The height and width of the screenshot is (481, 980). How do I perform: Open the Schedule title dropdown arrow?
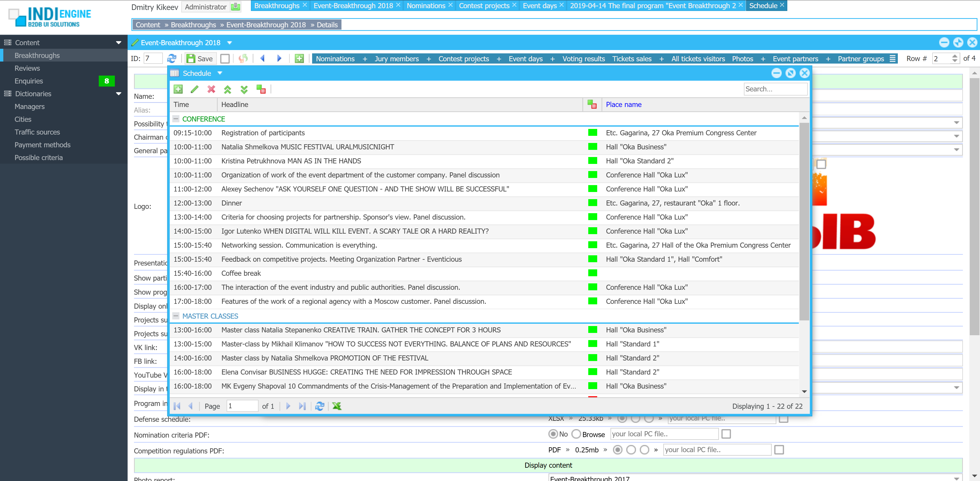click(x=220, y=73)
